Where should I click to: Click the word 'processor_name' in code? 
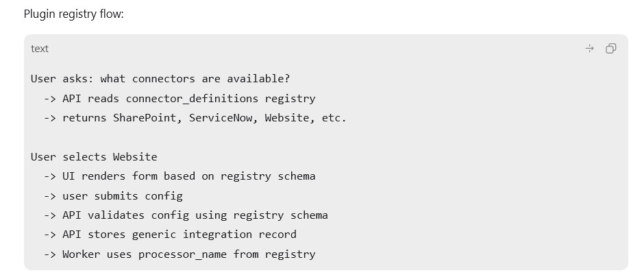[x=182, y=254]
